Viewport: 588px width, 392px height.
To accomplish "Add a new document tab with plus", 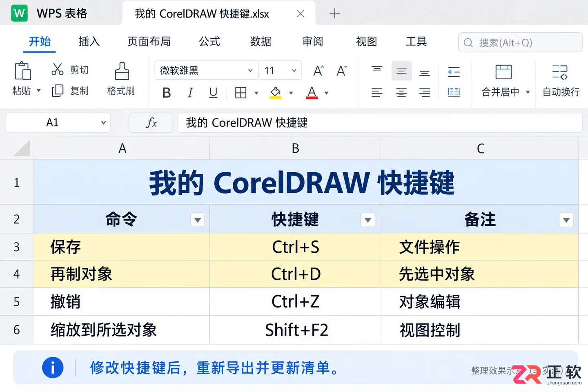I will pos(334,13).
